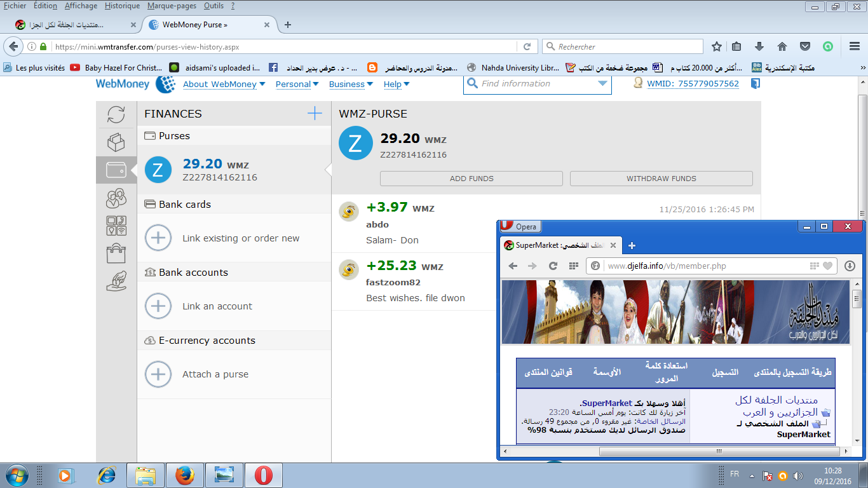The height and width of the screenshot is (488, 868).
Task: Expand the Personal dropdown menu
Action: (x=297, y=84)
